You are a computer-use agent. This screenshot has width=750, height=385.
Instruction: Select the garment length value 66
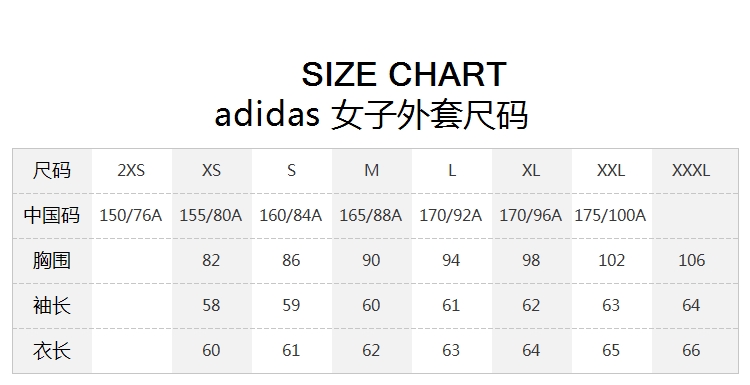(691, 350)
